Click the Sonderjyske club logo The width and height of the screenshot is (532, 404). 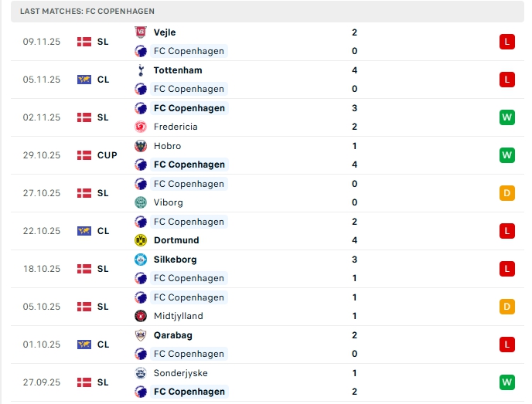[141, 373]
